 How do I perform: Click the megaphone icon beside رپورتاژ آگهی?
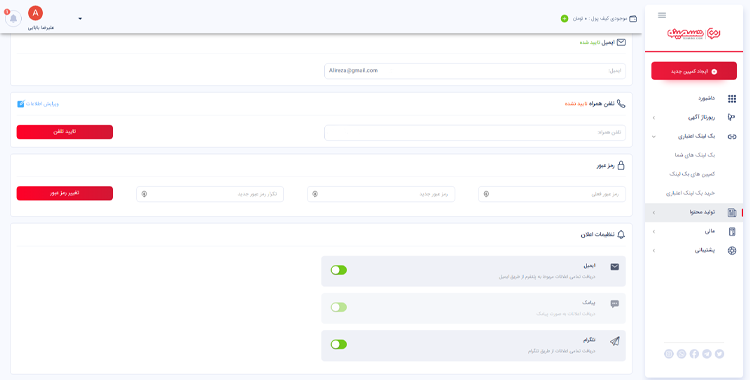coord(731,117)
